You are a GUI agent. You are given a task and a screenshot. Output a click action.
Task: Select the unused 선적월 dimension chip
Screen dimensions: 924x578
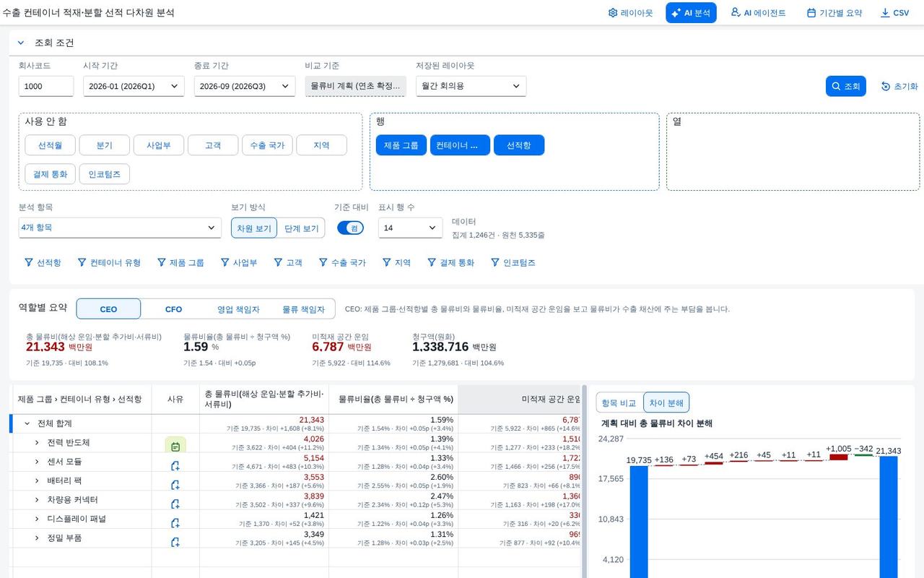pyautogui.click(x=50, y=145)
